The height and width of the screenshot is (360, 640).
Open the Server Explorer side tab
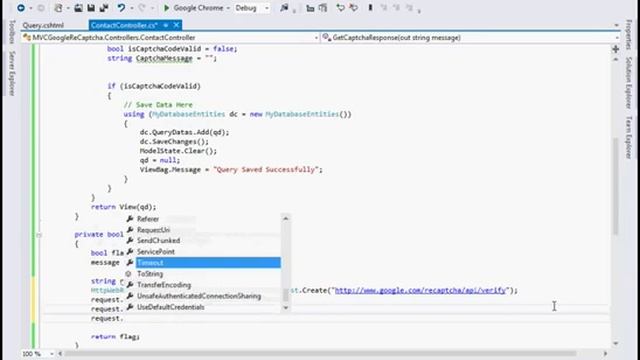pyautogui.click(x=12, y=73)
